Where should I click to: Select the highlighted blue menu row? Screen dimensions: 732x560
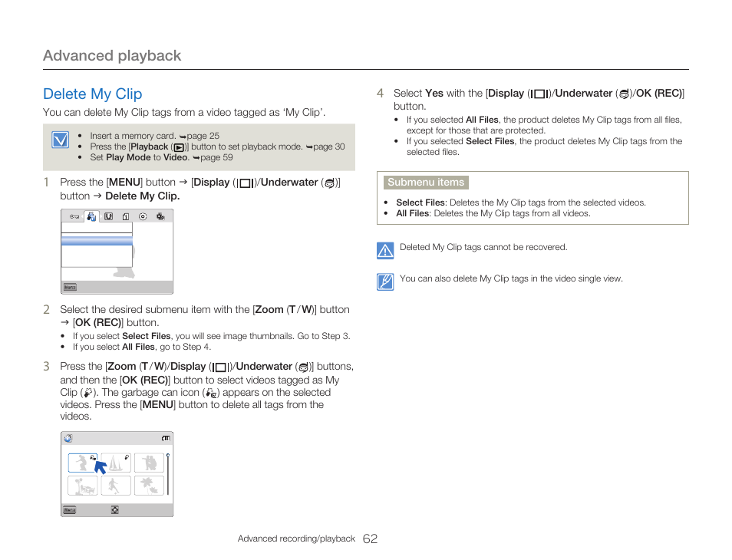(x=97, y=240)
